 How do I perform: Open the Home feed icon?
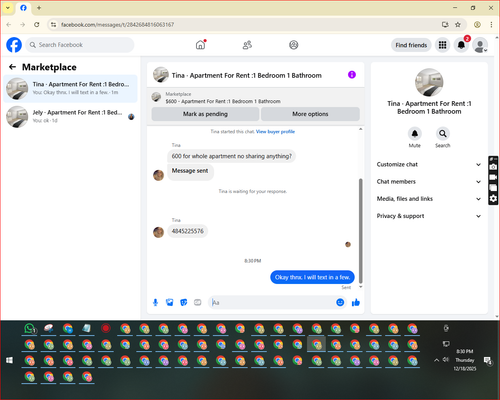[200, 45]
